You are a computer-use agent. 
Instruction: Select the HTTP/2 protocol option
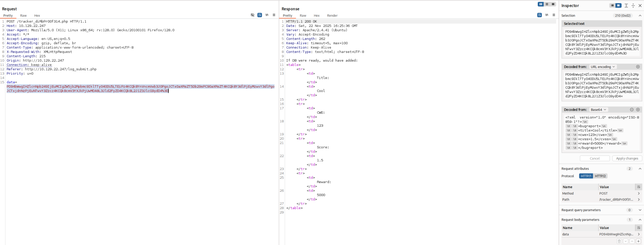click(600, 176)
